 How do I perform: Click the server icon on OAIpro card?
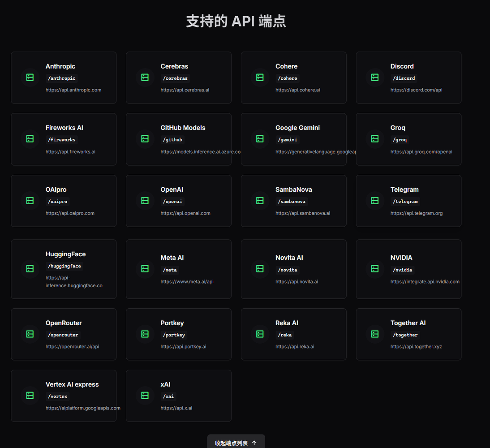pyautogui.click(x=30, y=201)
